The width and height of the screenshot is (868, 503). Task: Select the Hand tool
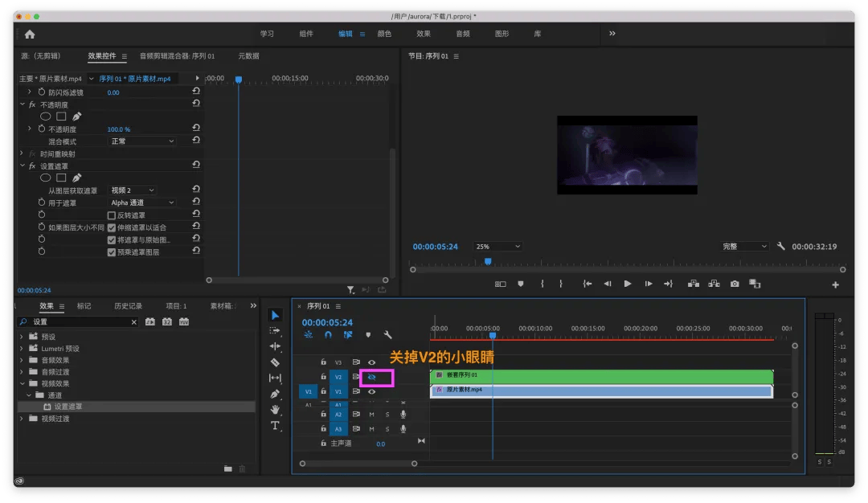tap(275, 410)
